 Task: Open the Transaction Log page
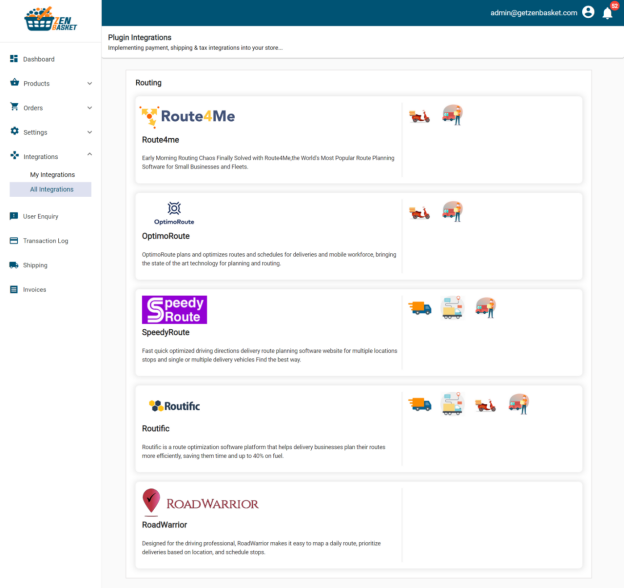[45, 241]
